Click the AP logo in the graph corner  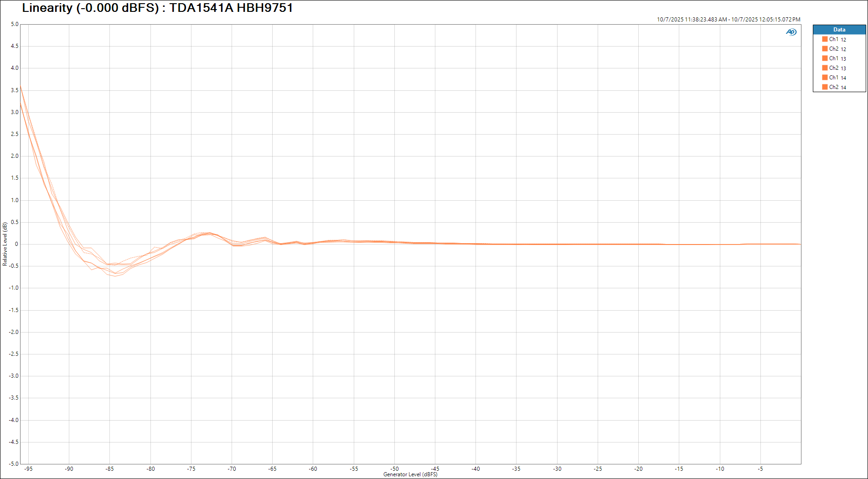click(x=791, y=32)
